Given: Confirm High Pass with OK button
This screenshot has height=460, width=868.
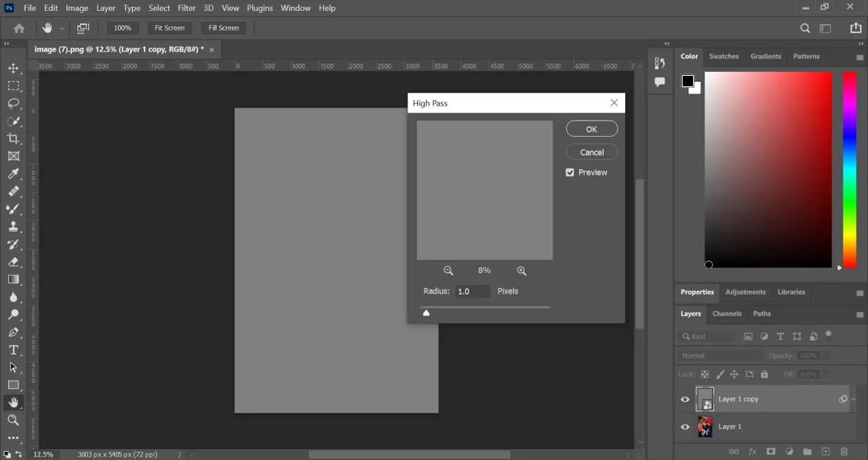Looking at the screenshot, I should (591, 129).
